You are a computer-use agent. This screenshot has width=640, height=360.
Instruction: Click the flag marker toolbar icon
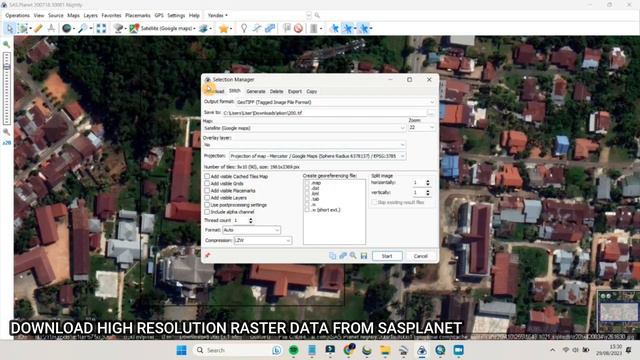(x=287, y=28)
